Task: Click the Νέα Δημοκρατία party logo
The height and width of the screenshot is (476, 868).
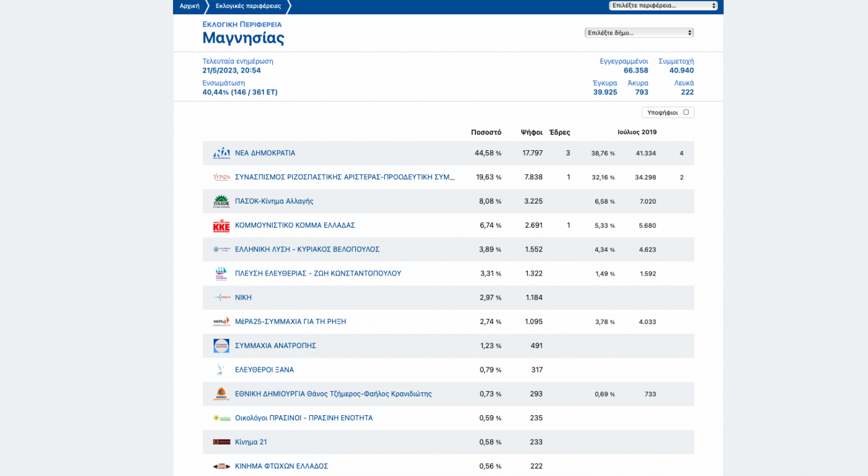Action: click(x=221, y=153)
